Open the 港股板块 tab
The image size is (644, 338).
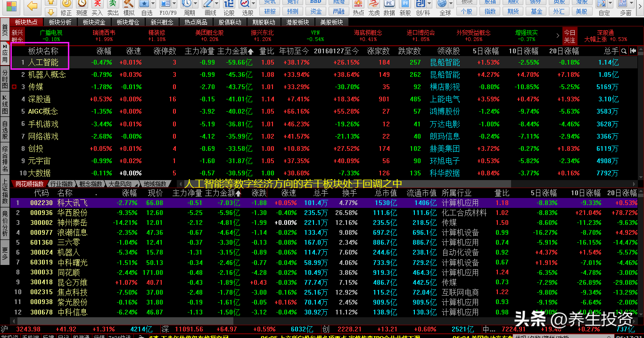[x=298, y=22]
